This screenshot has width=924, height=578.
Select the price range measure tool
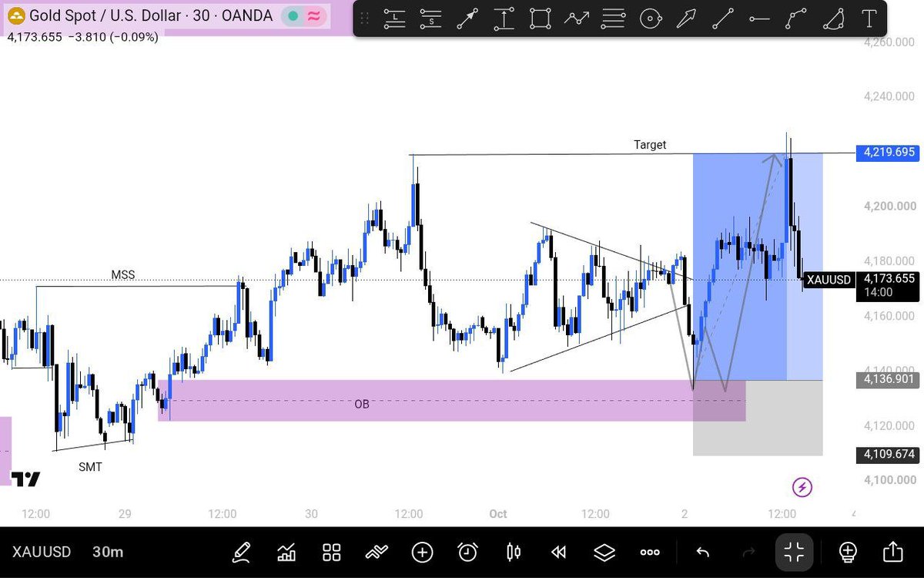pos(504,19)
